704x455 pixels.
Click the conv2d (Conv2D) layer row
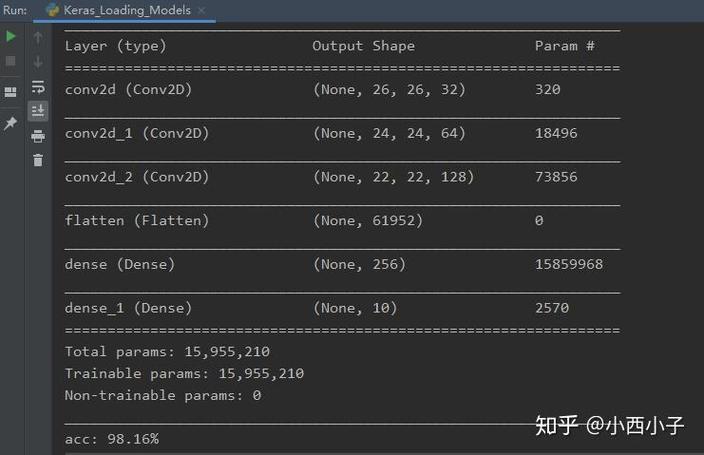[128, 90]
